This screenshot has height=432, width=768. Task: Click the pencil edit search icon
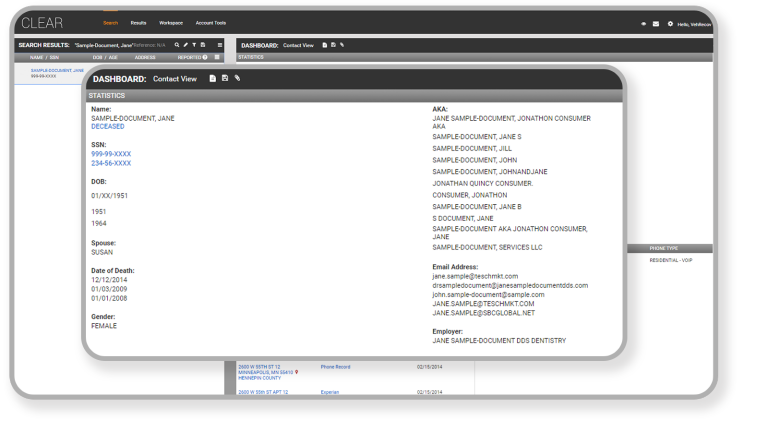click(185, 45)
